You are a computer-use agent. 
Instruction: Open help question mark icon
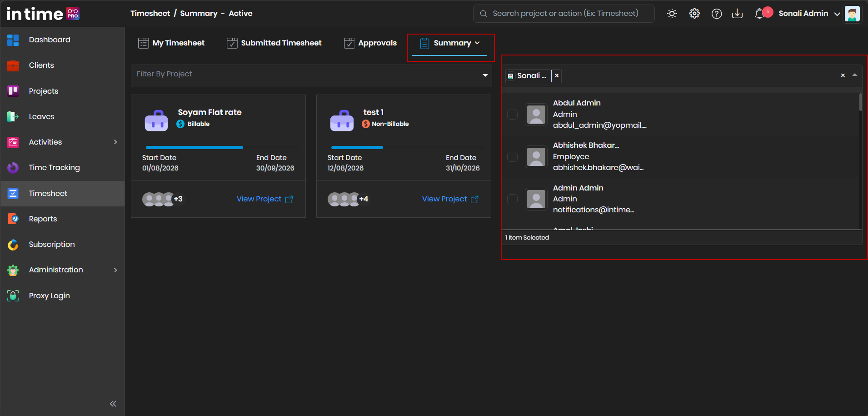[717, 14]
